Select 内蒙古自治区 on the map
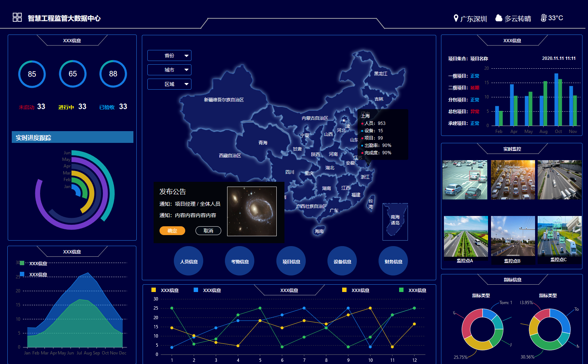Image resolution: width=588 pixels, height=364 pixels. (x=315, y=118)
